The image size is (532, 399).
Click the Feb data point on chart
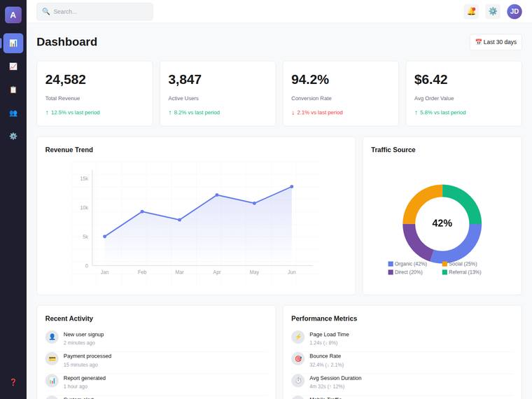pos(142,211)
